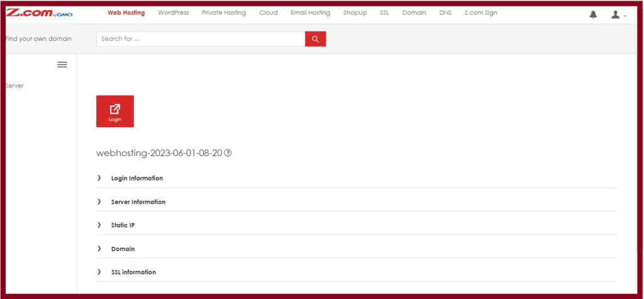
Task: Click the red Login tile
Action: coord(115,111)
